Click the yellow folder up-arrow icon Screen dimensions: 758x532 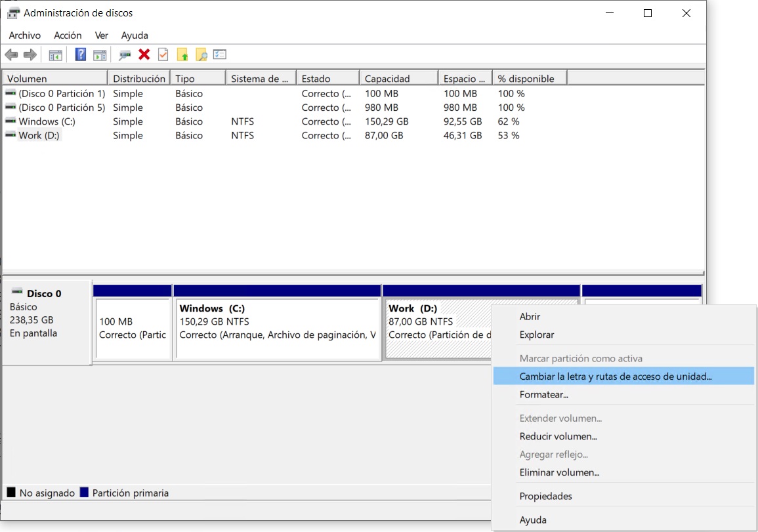tap(182, 54)
